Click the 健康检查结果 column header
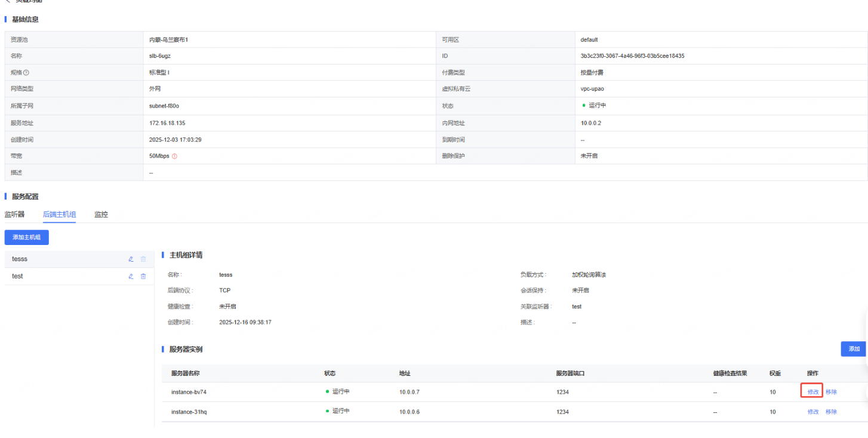 coord(730,373)
